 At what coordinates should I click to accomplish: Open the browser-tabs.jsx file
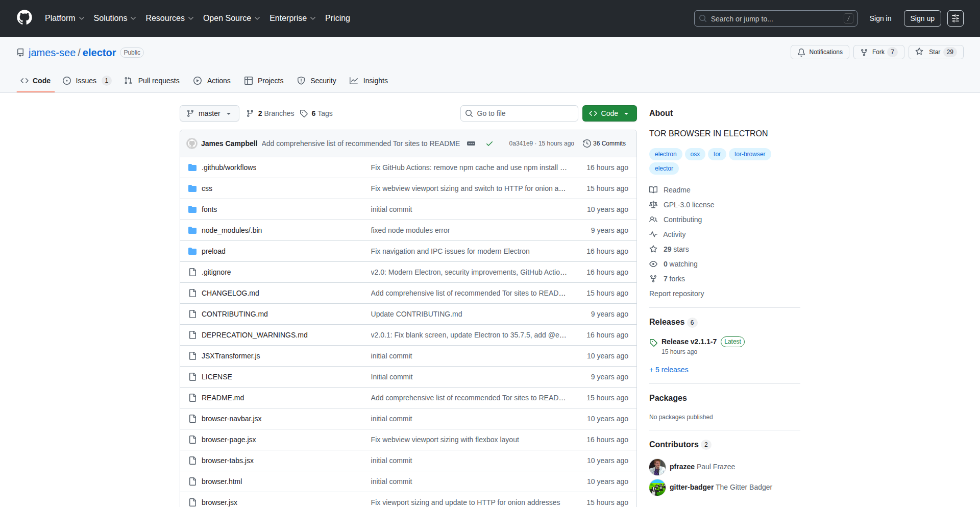pyautogui.click(x=228, y=461)
